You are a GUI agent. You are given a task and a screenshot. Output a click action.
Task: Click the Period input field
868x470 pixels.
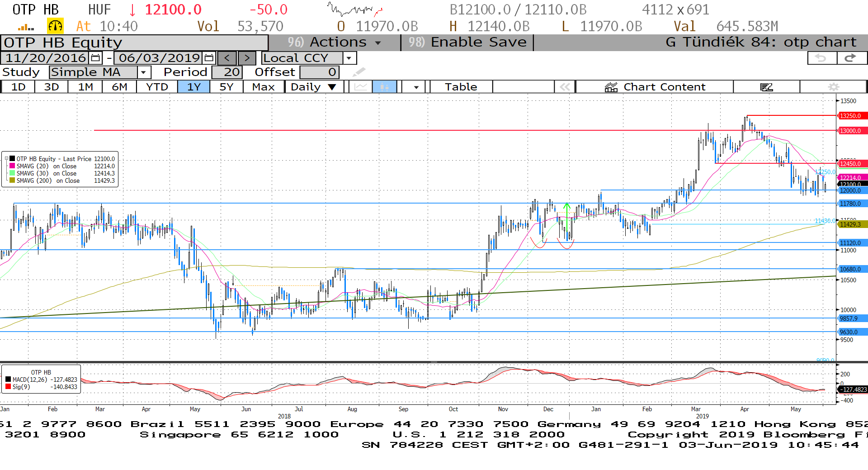227,72
